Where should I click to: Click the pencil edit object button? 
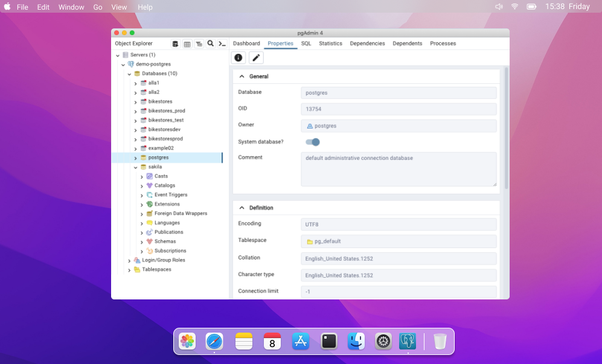pos(256,57)
